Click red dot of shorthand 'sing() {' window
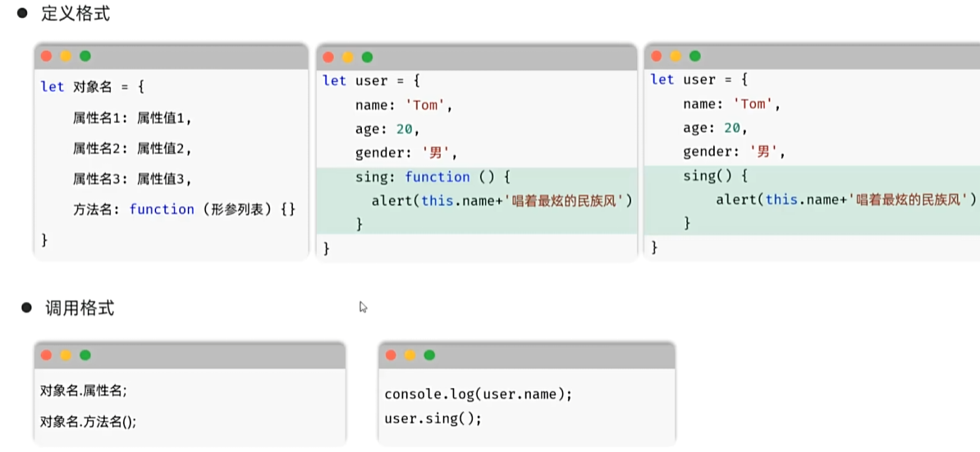Image resolution: width=980 pixels, height=452 pixels. [657, 56]
